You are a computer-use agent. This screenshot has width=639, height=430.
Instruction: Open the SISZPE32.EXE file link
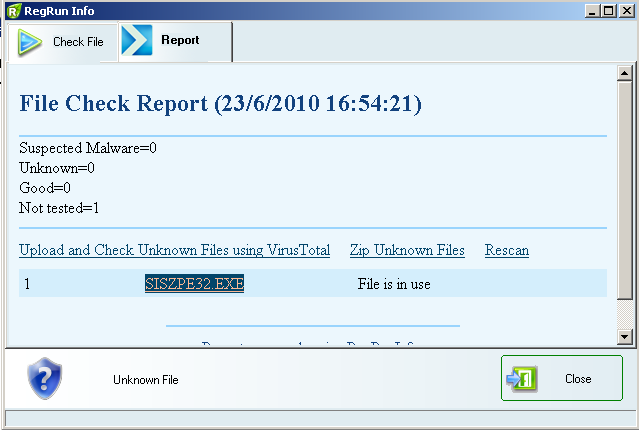[194, 283]
